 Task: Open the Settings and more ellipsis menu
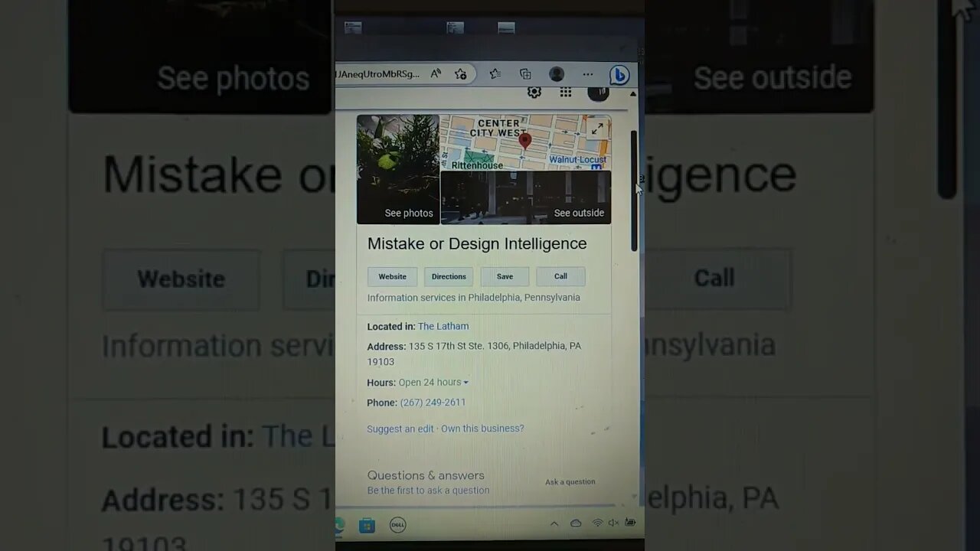pyautogui.click(x=587, y=74)
